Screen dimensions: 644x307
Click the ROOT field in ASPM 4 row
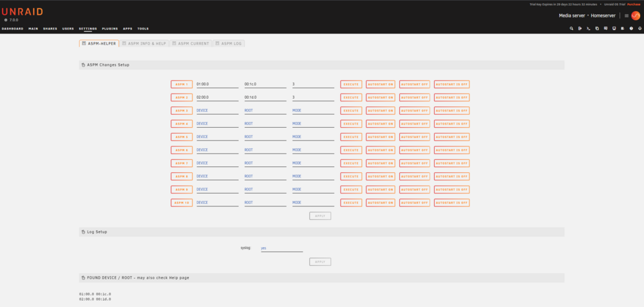(x=265, y=124)
